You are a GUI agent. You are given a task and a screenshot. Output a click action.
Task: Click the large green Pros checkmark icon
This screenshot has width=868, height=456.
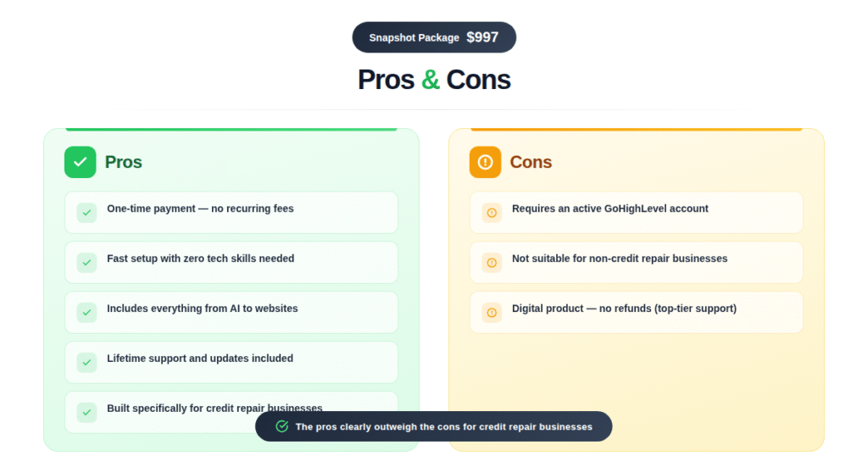[81, 162]
